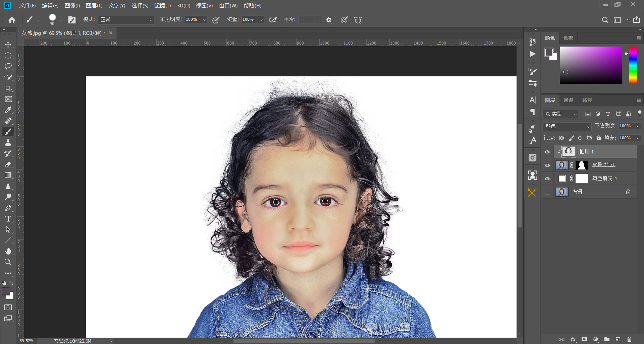Open brush smoothing options gear
This screenshot has width=644, height=344.
tap(329, 20)
